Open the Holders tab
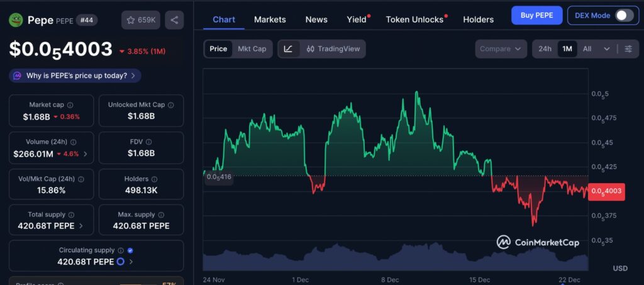This screenshot has width=644, height=285. click(478, 20)
